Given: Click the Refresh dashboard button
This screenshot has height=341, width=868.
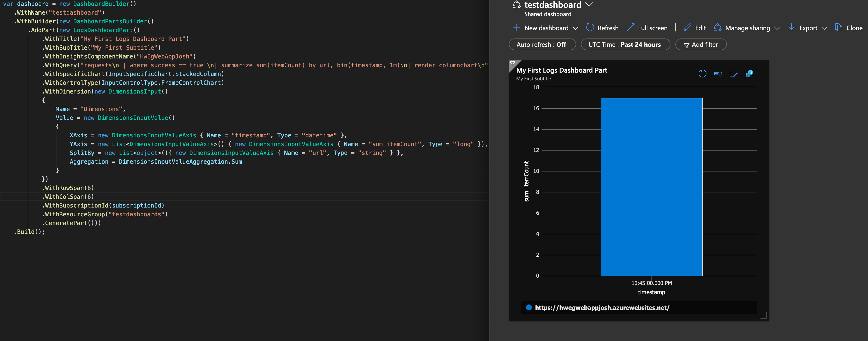Looking at the screenshot, I should (x=603, y=28).
